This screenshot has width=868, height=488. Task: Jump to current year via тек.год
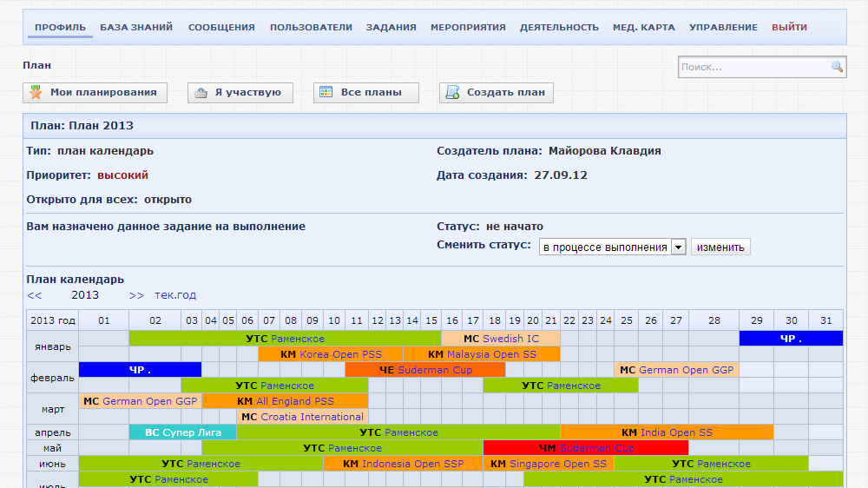[175, 295]
